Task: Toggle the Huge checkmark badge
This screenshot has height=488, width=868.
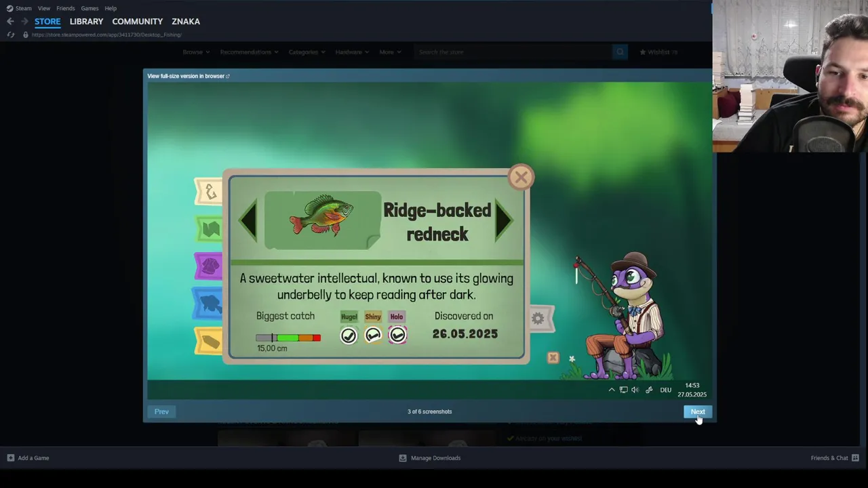Action: click(x=349, y=335)
